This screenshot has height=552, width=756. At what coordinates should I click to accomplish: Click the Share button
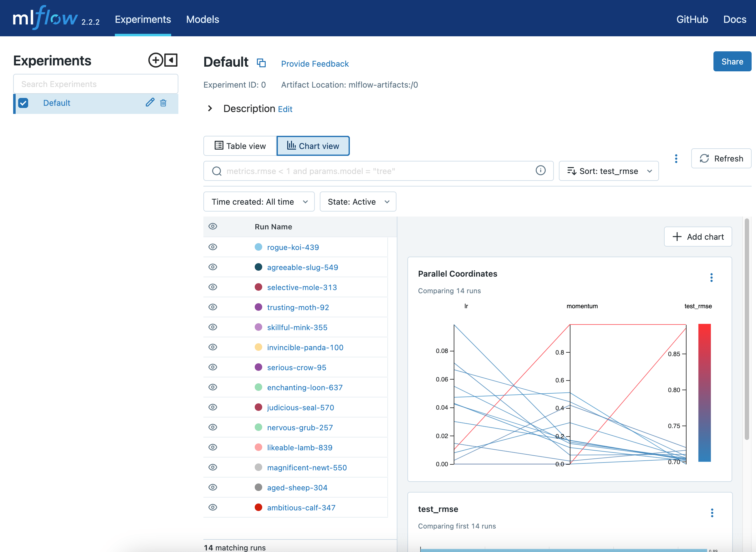pos(732,61)
